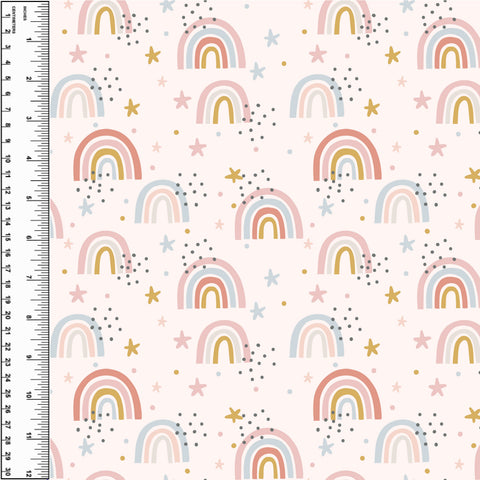
Task: Select the 10 inch number on the ruler
Action: tap(29, 395)
